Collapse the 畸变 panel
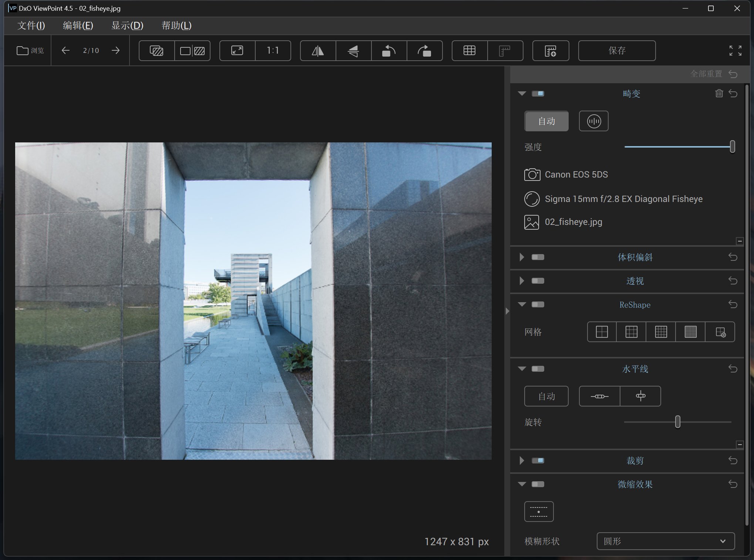The height and width of the screenshot is (560, 754). [x=522, y=94]
